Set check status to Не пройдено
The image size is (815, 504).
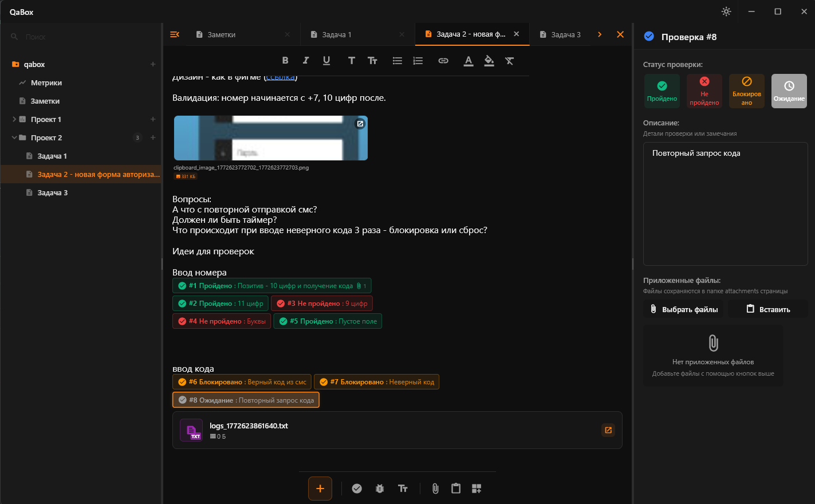[x=704, y=91]
